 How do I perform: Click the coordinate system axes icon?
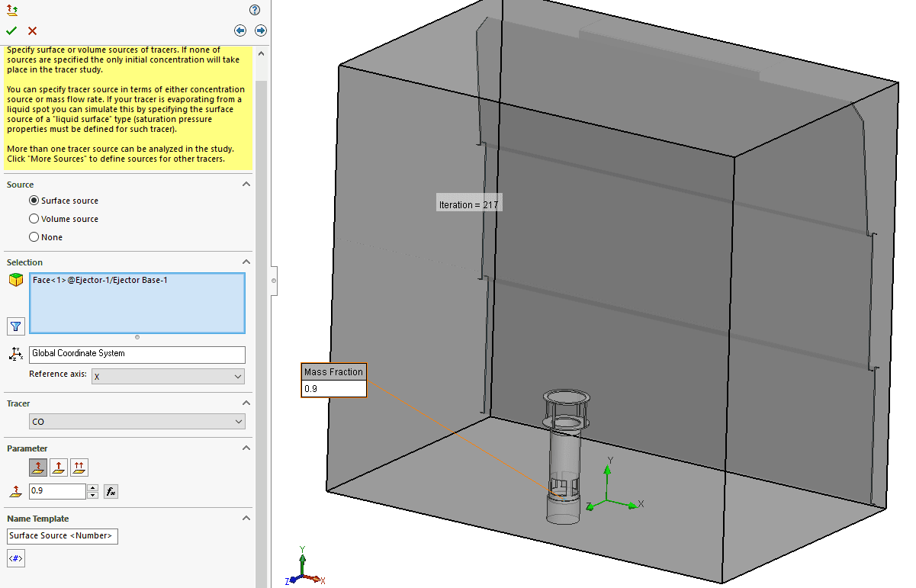(15, 354)
